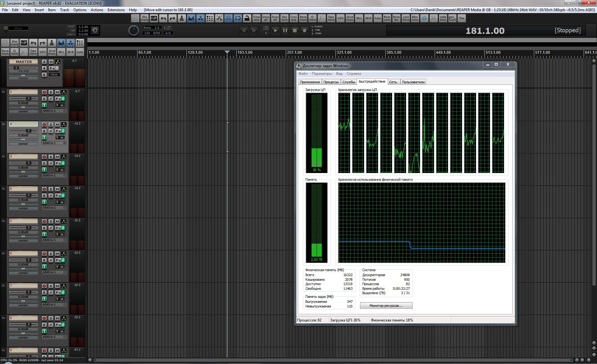Click the Монитор ресурсов button
Viewport: 597px width, 364px height.
coord(386,306)
